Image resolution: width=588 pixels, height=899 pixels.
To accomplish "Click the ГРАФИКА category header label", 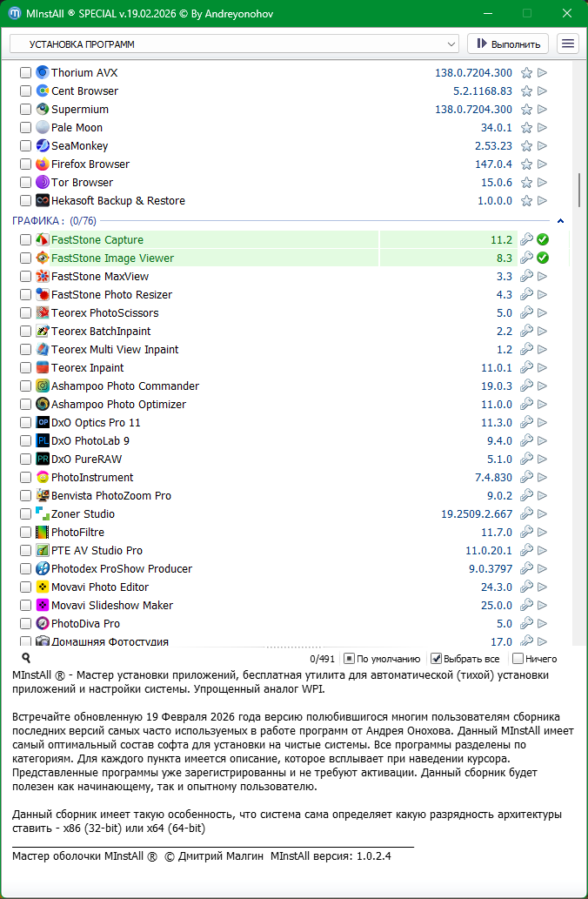I will (x=31, y=221).
